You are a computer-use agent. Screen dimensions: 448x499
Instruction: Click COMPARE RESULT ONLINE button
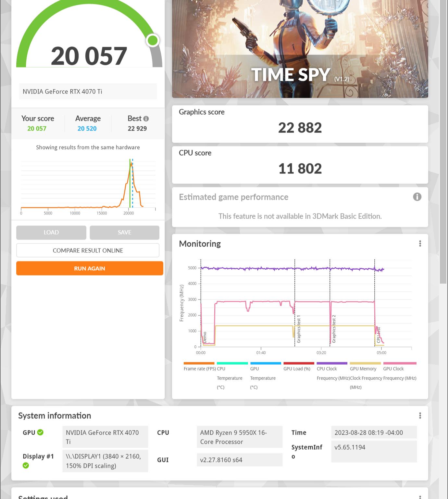(x=88, y=250)
